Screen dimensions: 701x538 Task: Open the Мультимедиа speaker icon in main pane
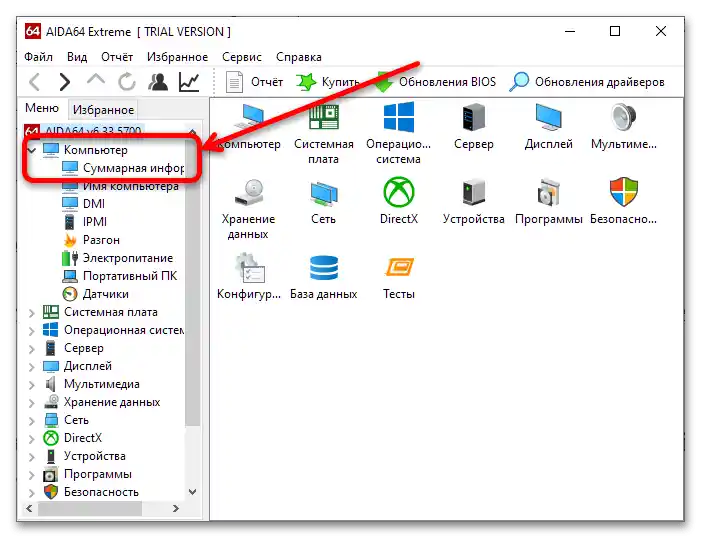pos(624,127)
